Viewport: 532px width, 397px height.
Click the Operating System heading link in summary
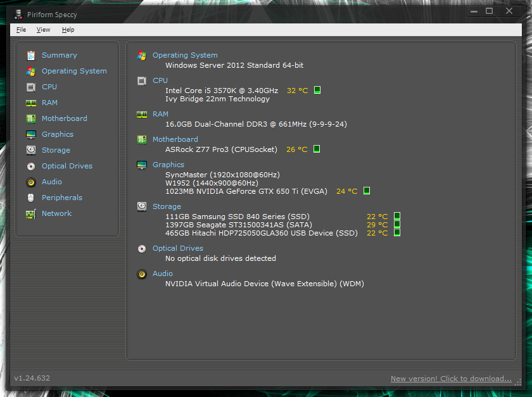click(x=185, y=55)
